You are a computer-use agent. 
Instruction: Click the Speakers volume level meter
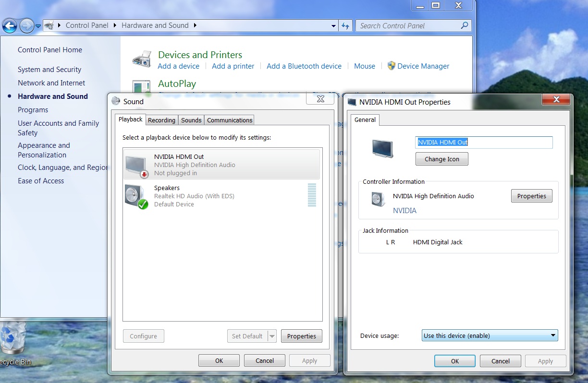(312, 195)
